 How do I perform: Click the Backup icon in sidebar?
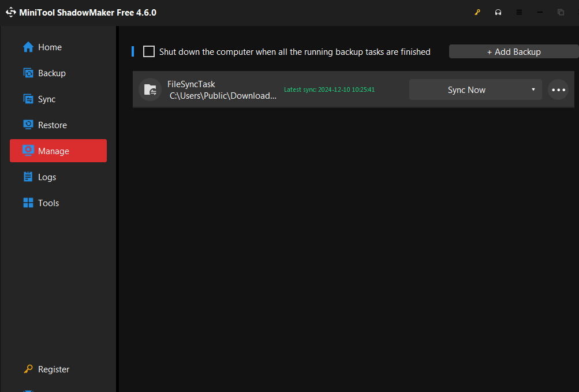(x=28, y=73)
